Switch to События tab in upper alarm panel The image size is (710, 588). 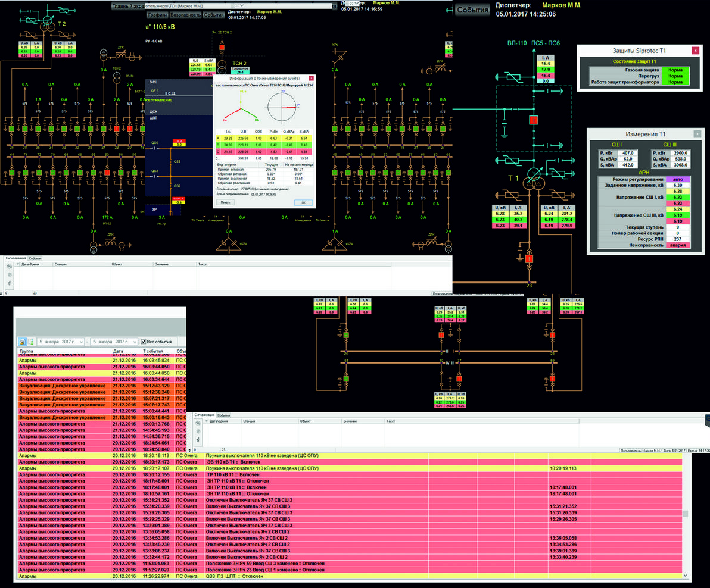pyautogui.click(x=35, y=258)
